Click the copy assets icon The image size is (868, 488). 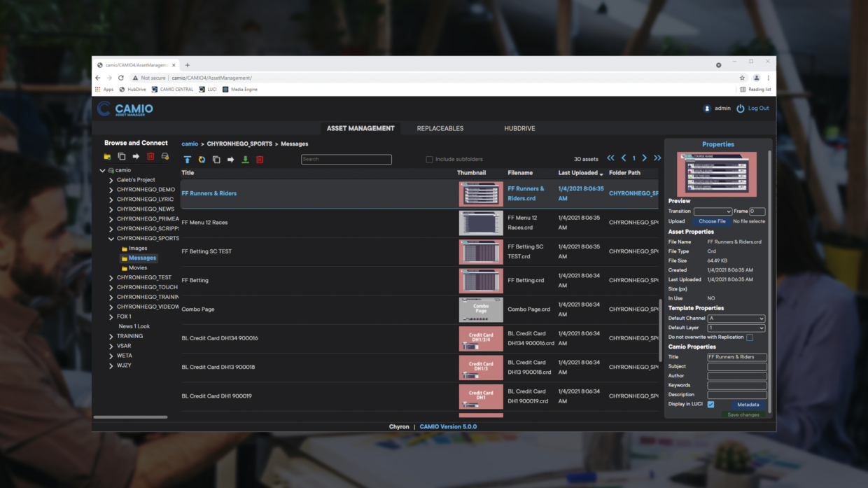216,159
